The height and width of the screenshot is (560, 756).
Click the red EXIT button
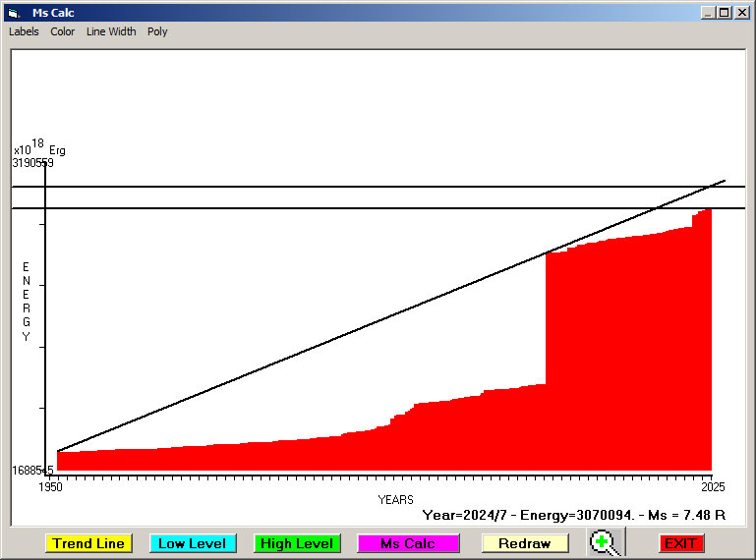click(x=680, y=543)
